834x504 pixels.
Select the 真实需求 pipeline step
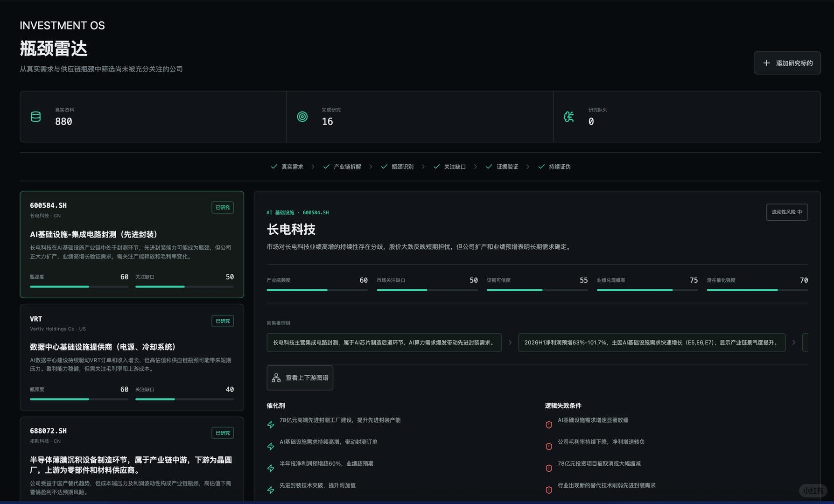coord(287,167)
